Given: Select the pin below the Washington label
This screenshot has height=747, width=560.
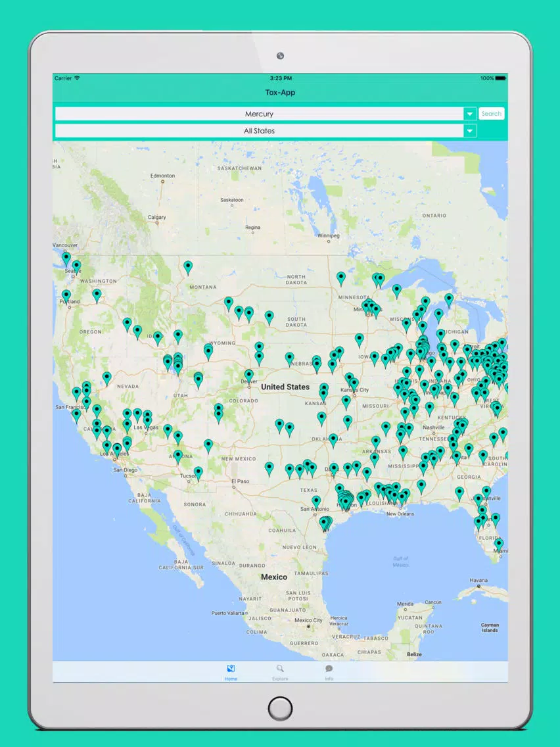Looking at the screenshot, I should (97, 295).
